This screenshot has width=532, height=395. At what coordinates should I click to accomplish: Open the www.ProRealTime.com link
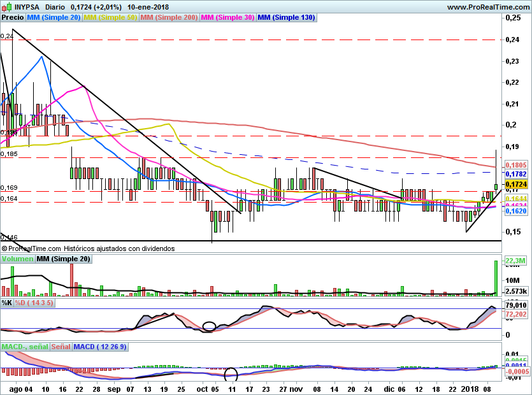tap(487, 7)
